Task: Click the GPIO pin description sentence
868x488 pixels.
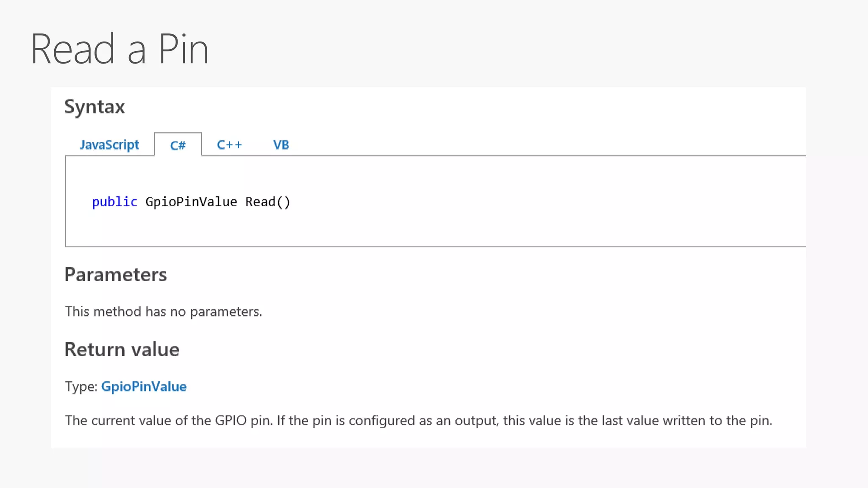Action: pyautogui.click(x=418, y=421)
